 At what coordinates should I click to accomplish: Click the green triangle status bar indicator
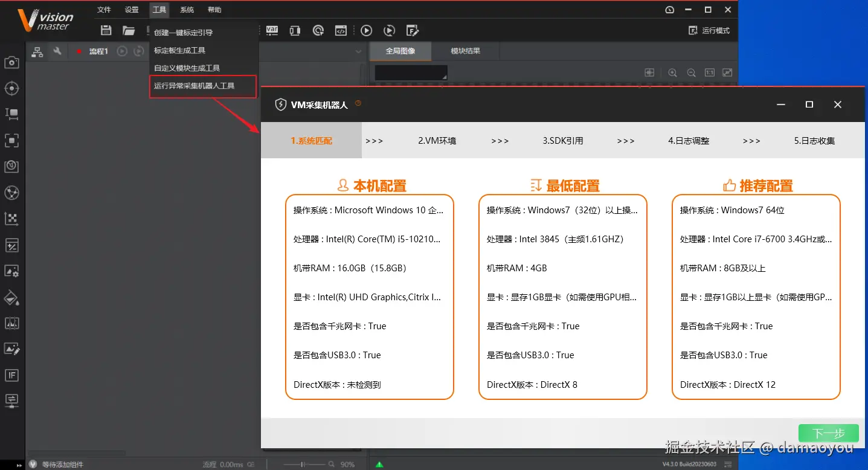(379, 465)
